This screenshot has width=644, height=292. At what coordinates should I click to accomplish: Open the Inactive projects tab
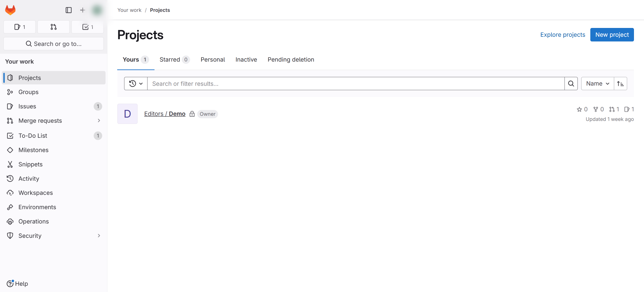coord(246,59)
